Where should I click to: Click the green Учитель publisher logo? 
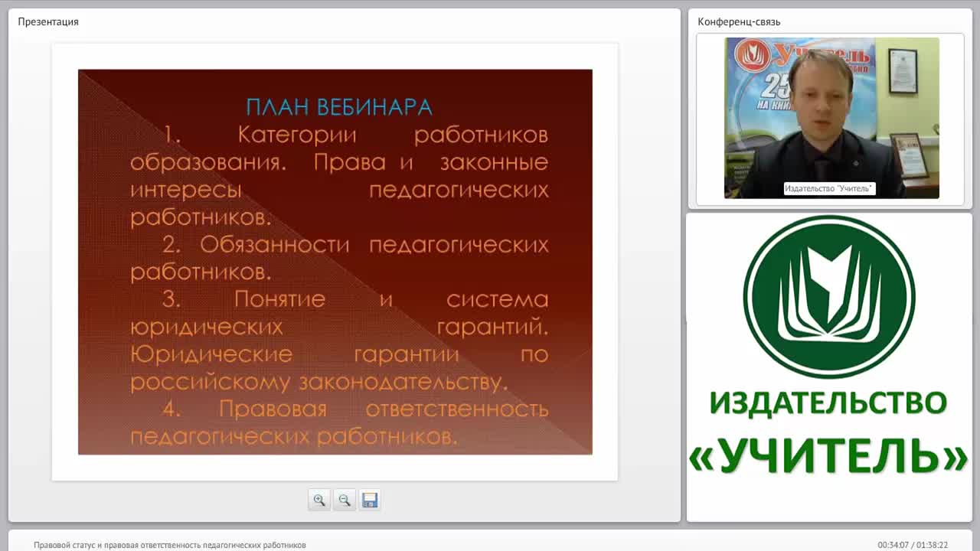829,297
